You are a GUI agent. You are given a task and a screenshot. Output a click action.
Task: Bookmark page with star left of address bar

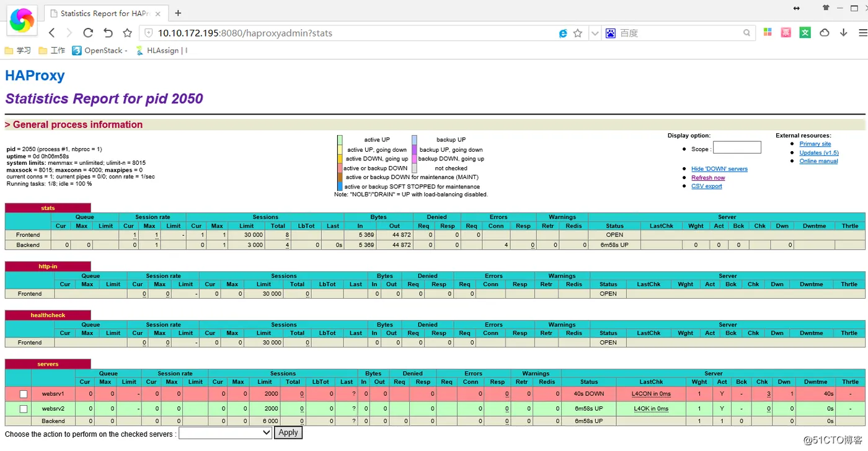pos(128,33)
